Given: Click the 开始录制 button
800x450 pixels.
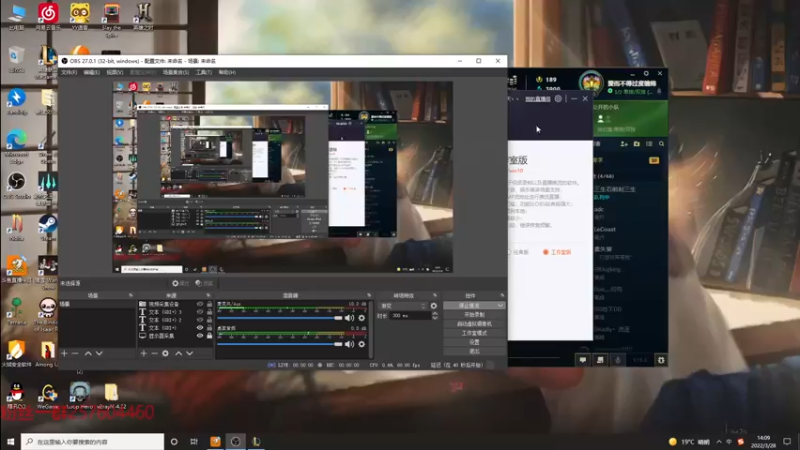Looking at the screenshot, I should tap(474, 315).
